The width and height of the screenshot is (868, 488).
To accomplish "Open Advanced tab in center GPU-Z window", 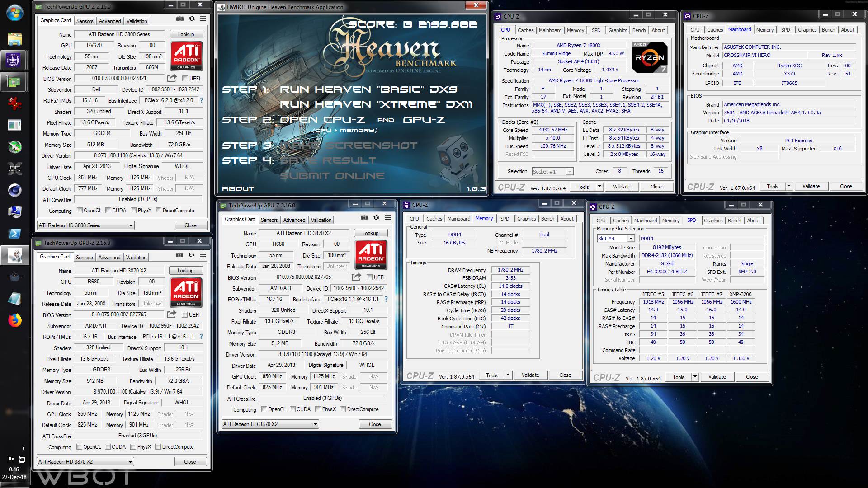I will 294,220.
